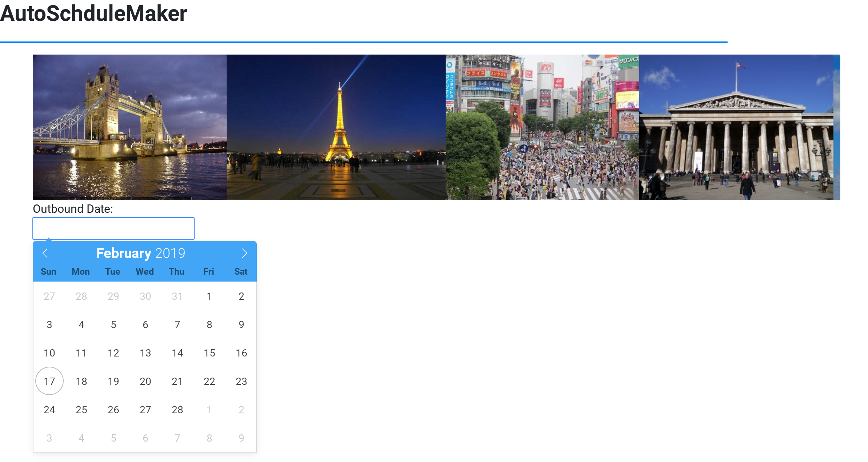868x462 pixels.
Task: Select January 27 from previous month
Action: point(49,296)
